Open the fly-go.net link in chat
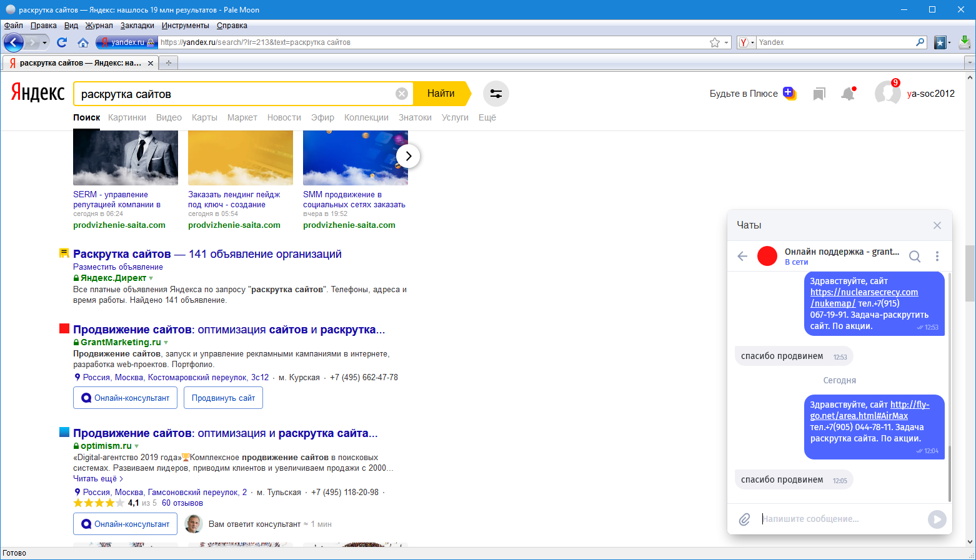This screenshot has width=976, height=560. [870, 410]
